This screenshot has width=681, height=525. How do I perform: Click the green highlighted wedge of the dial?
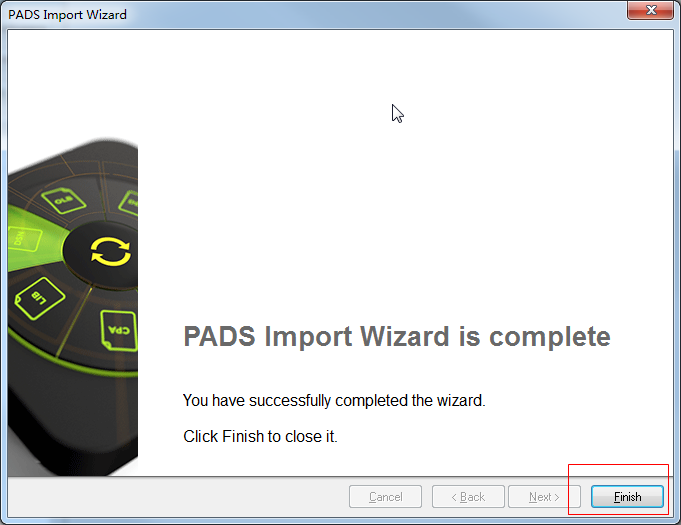tap(35, 239)
